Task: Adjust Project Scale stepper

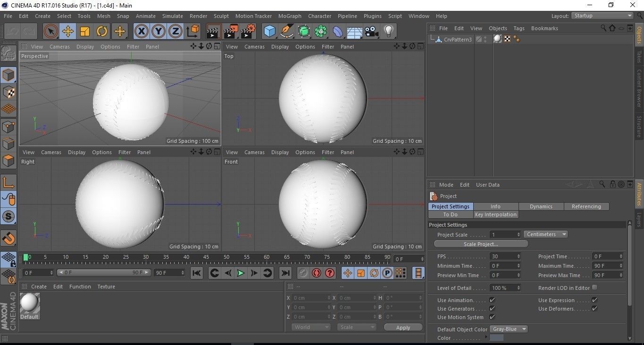Action: tap(519, 234)
